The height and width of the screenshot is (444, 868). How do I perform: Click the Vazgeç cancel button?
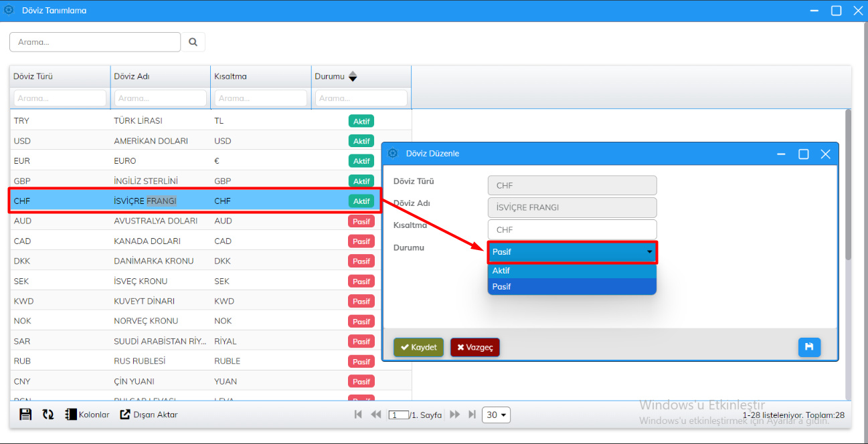[475, 348]
